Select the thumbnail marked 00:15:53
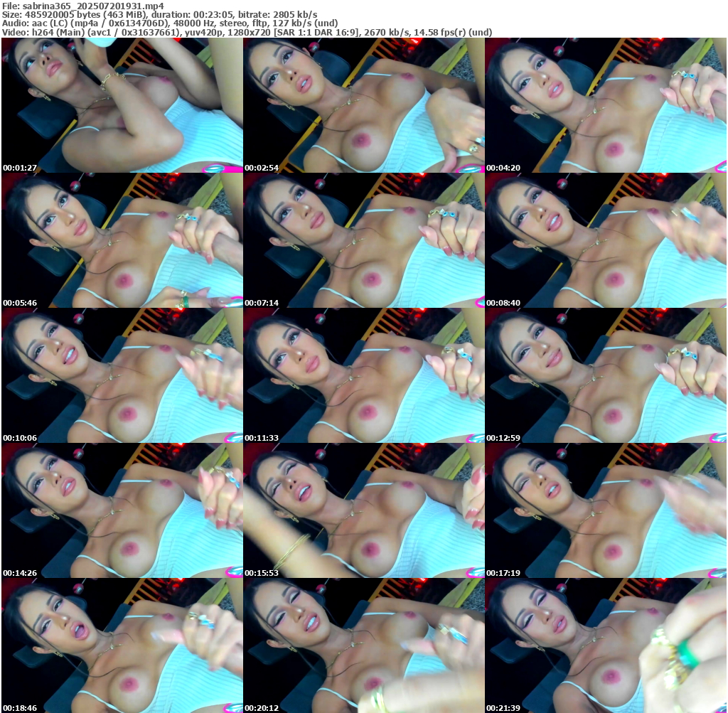 tap(363, 510)
